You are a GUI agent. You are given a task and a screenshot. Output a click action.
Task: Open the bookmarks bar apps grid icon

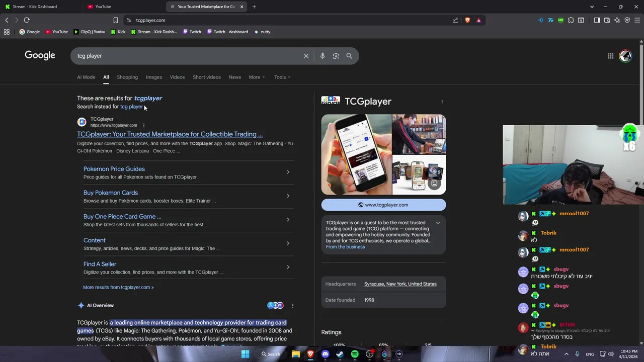point(7,32)
